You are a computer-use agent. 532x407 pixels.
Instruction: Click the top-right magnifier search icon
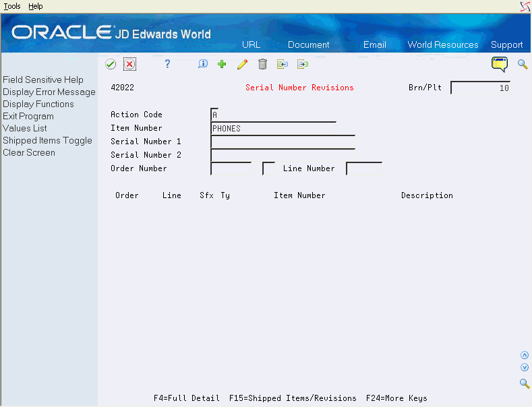pos(523,64)
